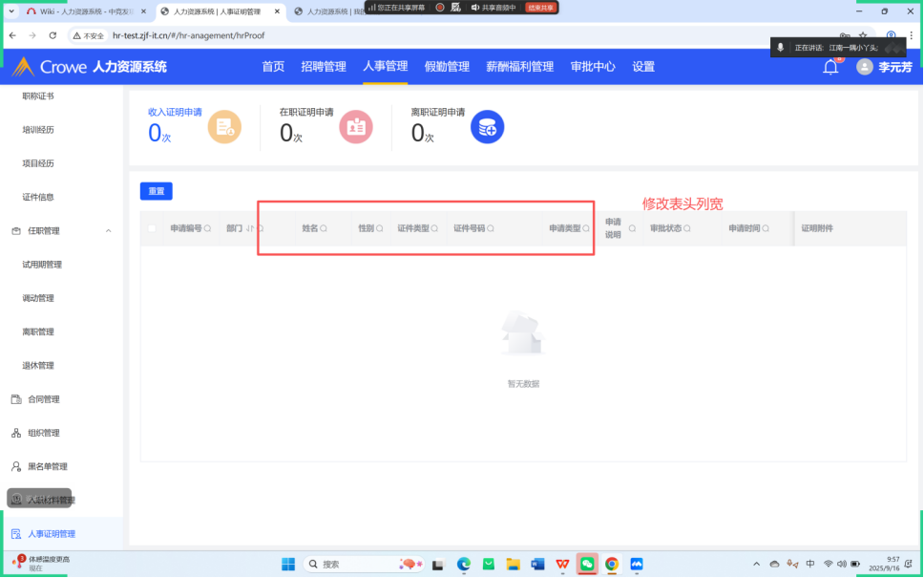The image size is (924, 578).
Task: Click 结束共享 to stop sharing
Action: click(x=540, y=7)
